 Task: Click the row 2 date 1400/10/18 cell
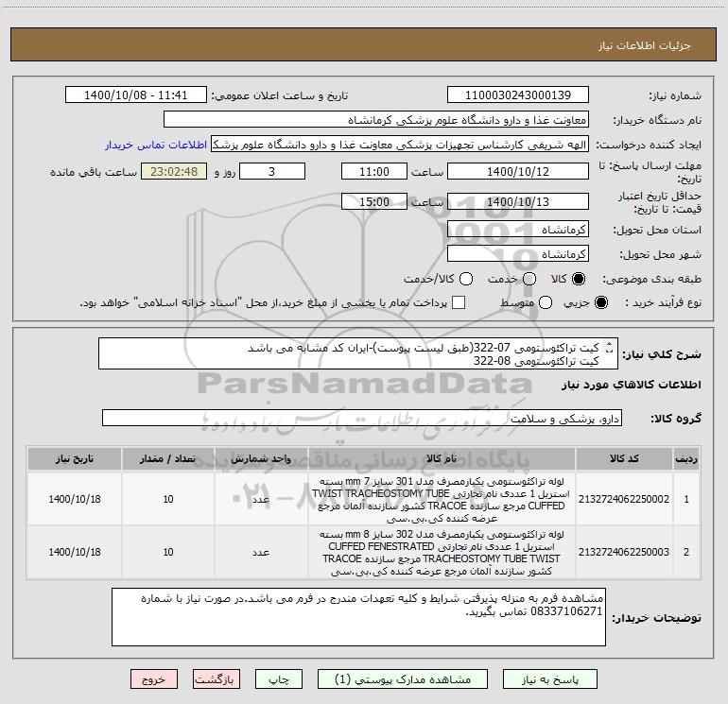(x=75, y=552)
